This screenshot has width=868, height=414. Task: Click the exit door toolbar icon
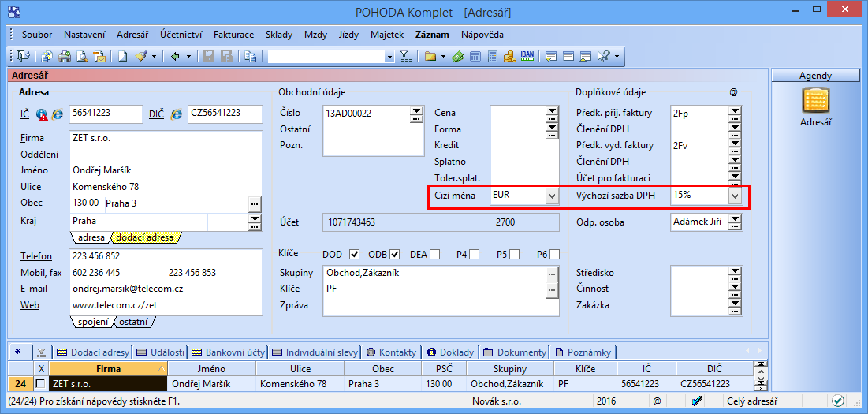tap(23, 56)
